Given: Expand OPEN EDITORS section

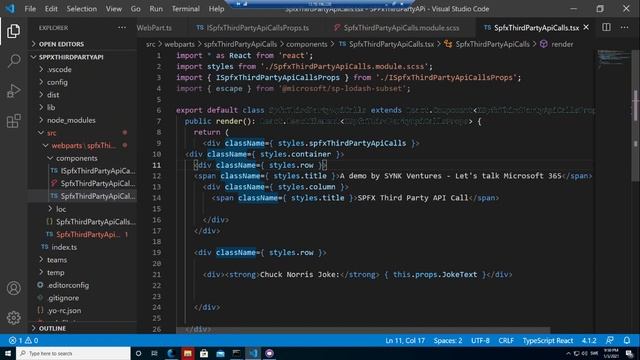Looking at the screenshot, I should pos(61,44).
